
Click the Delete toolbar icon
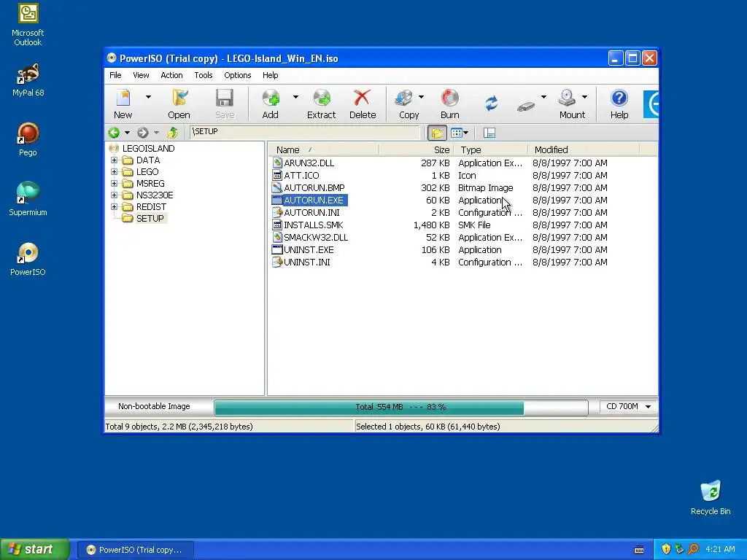pos(363,104)
